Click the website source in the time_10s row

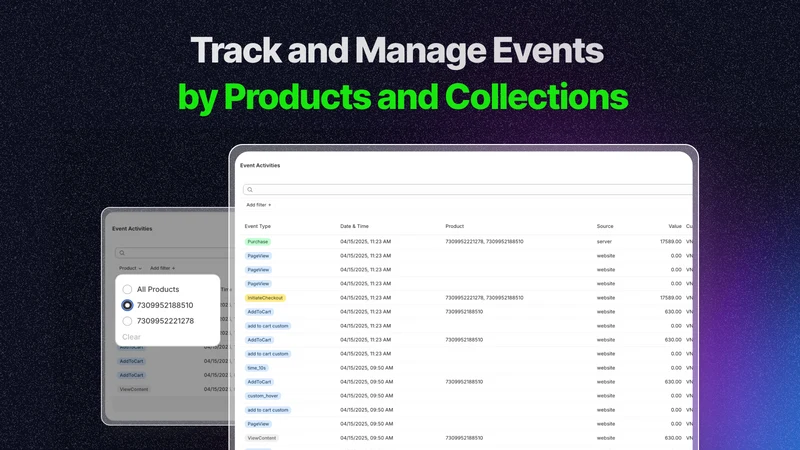[x=606, y=368]
